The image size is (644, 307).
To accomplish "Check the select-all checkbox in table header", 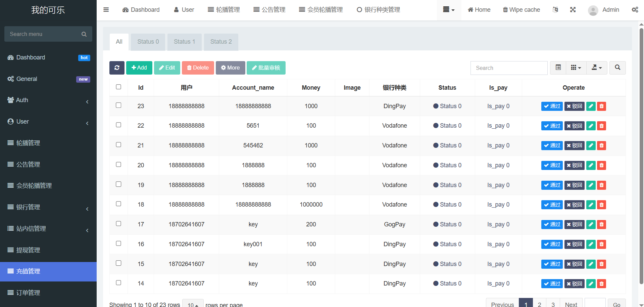I will (x=118, y=87).
